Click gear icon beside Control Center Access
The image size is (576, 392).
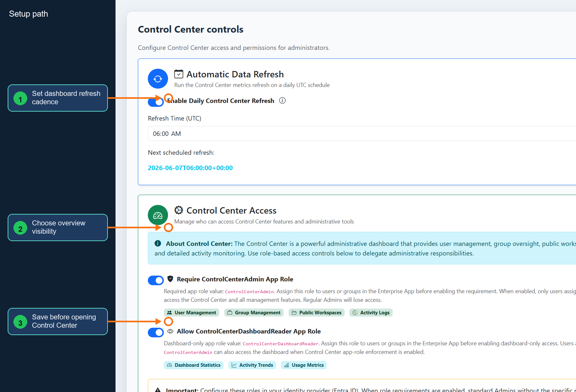click(179, 210)
